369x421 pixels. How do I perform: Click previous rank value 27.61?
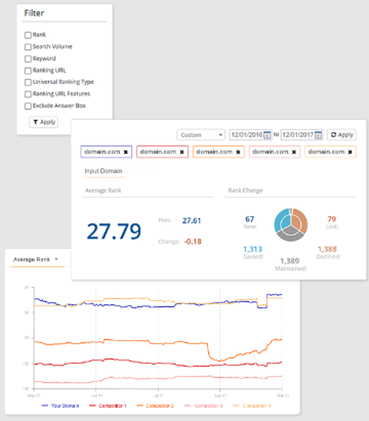(191, 221)
